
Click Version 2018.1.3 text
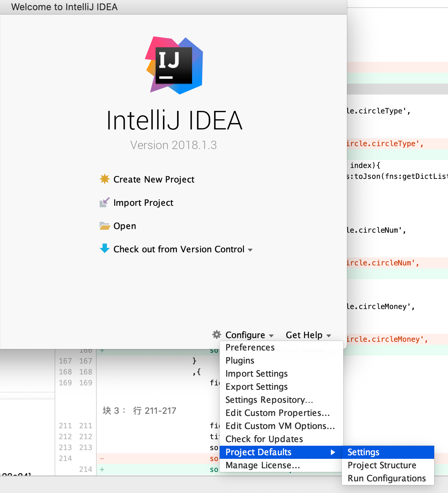tap(173, 145)
